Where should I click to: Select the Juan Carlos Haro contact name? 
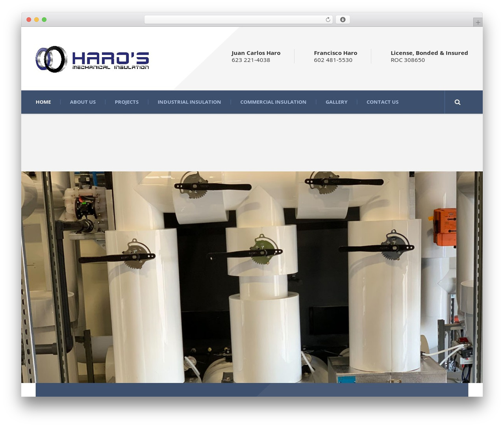coord(256,53)
